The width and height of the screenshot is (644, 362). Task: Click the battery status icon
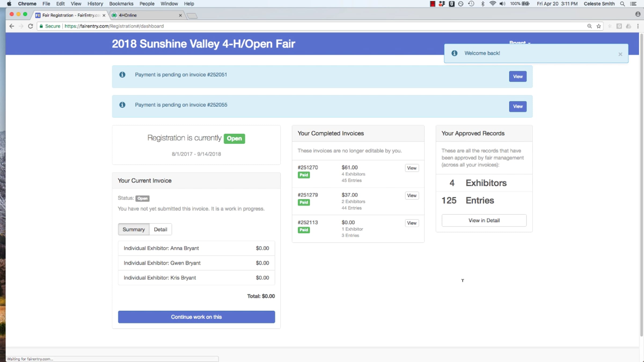(x=525, y=4)
